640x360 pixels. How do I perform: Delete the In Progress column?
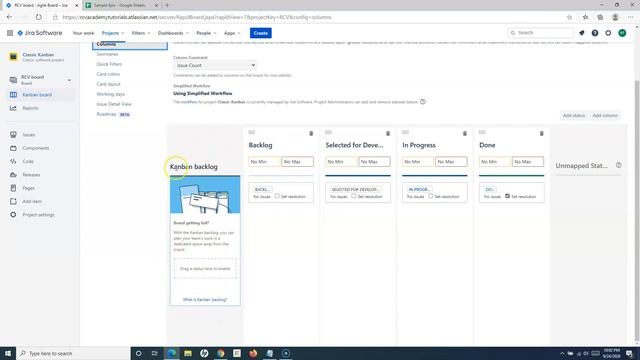click(x=464, y=133)
